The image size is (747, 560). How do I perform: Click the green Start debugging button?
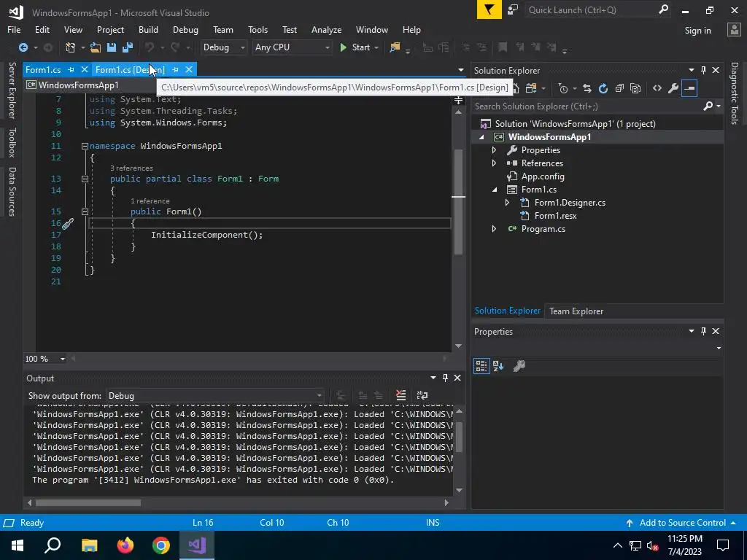(x=355, y=47)
